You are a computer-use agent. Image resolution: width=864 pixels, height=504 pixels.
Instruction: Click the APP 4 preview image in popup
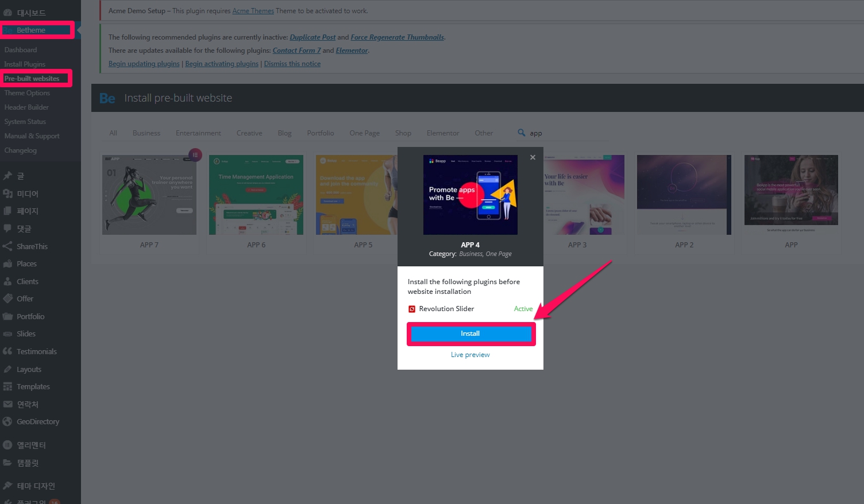470,195
